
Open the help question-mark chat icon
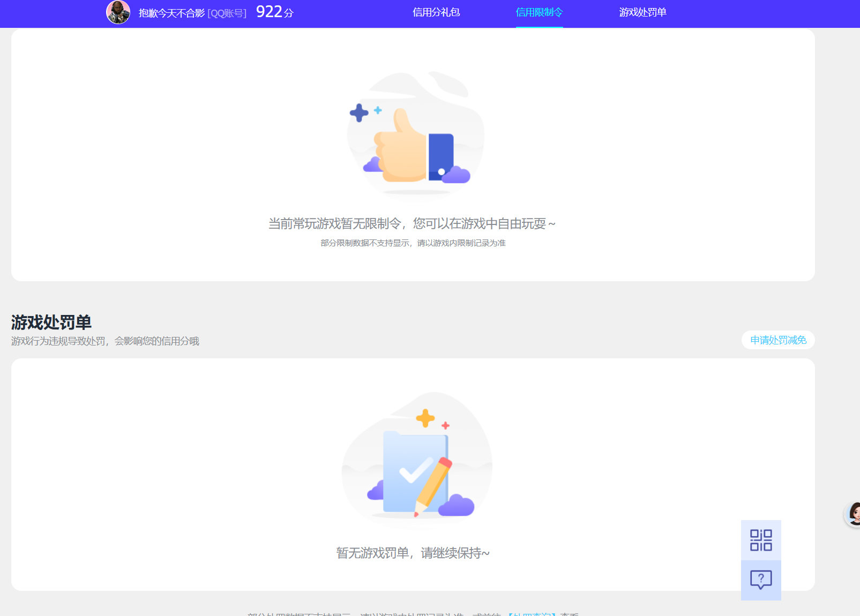pyautogui.click(x=761, y=580)
